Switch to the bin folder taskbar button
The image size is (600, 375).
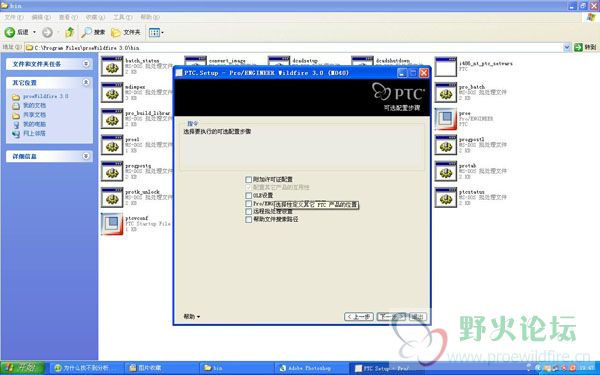point(236,368)
